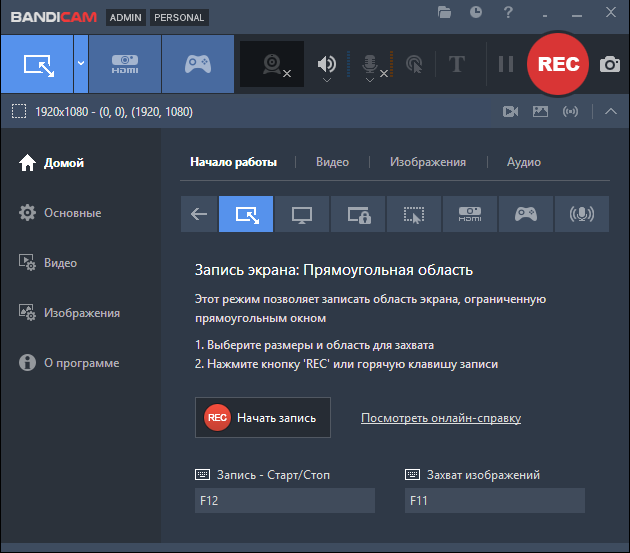The width and height of the screenshot is (630, 553).
Task: Click the dashed rectangle area selection icon
Action: 19,111
